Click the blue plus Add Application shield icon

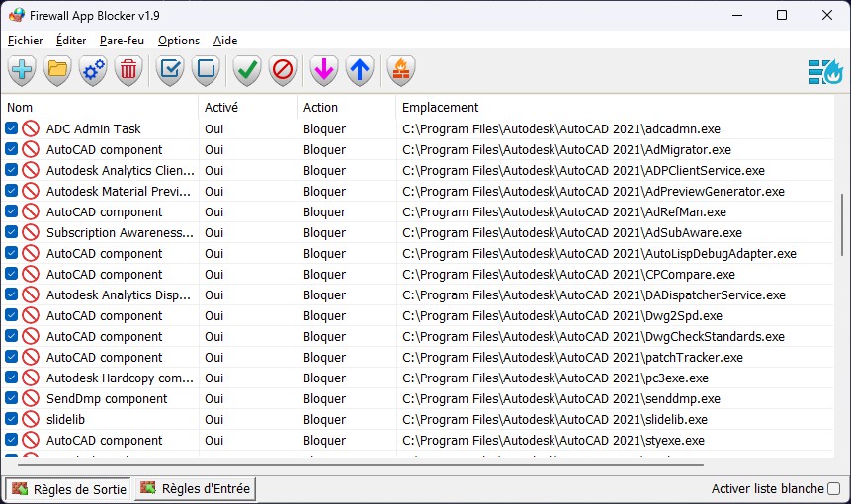tap(22, 70)
